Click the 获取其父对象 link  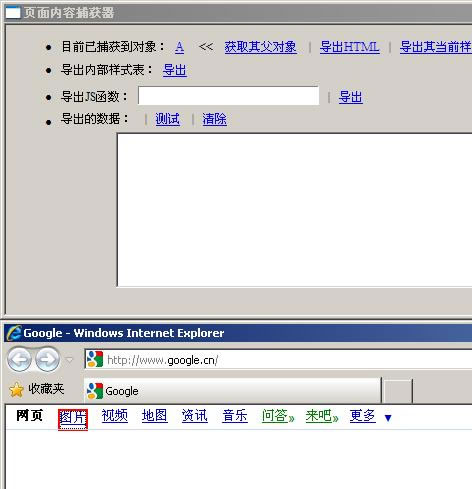click(260, 47)
